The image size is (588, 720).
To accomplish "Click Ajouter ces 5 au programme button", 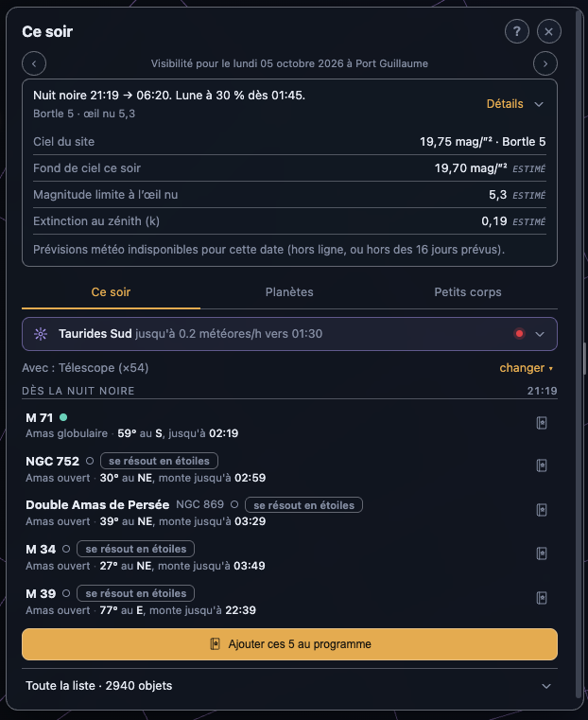I will click(290, 644).
